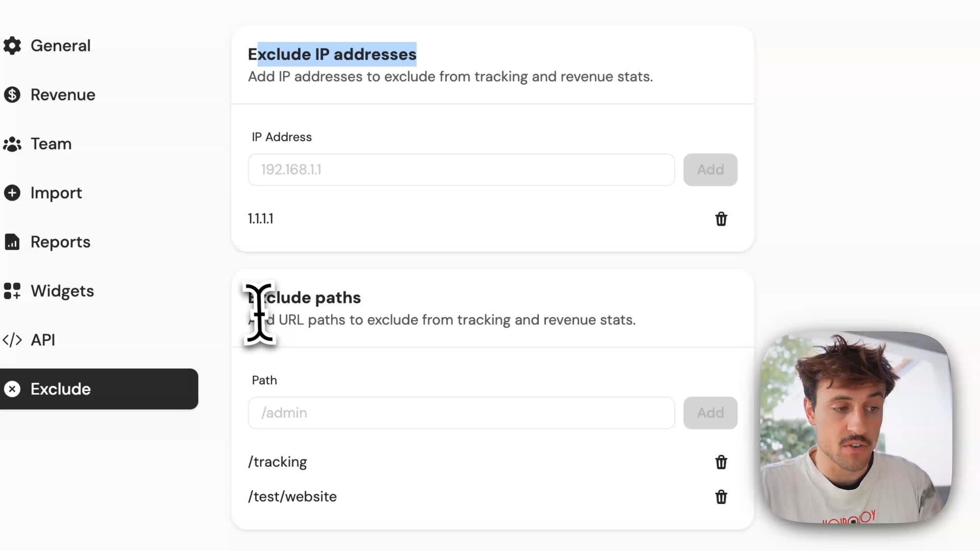Screen dimensions: 980x551
Task: Click the General gear icon
Action: [12, 46]
